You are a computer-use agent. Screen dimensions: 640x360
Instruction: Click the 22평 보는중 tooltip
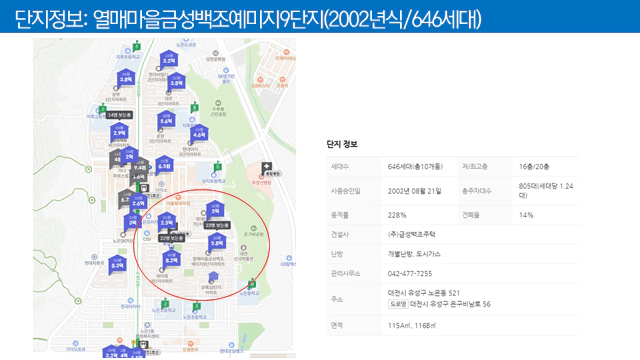click(172, 238)
